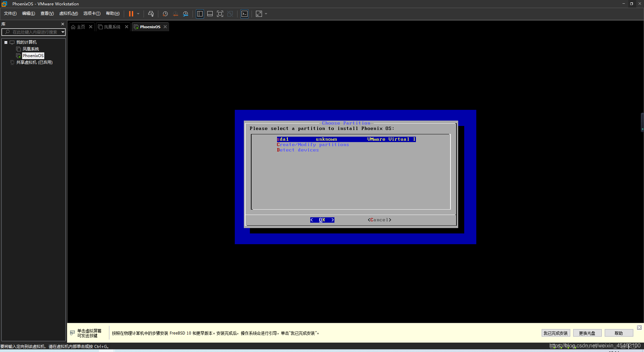Viewport: 644px width, 352px height.
Task: Click the keyboard hint icon in the hint bar
Action: (72, 333)
